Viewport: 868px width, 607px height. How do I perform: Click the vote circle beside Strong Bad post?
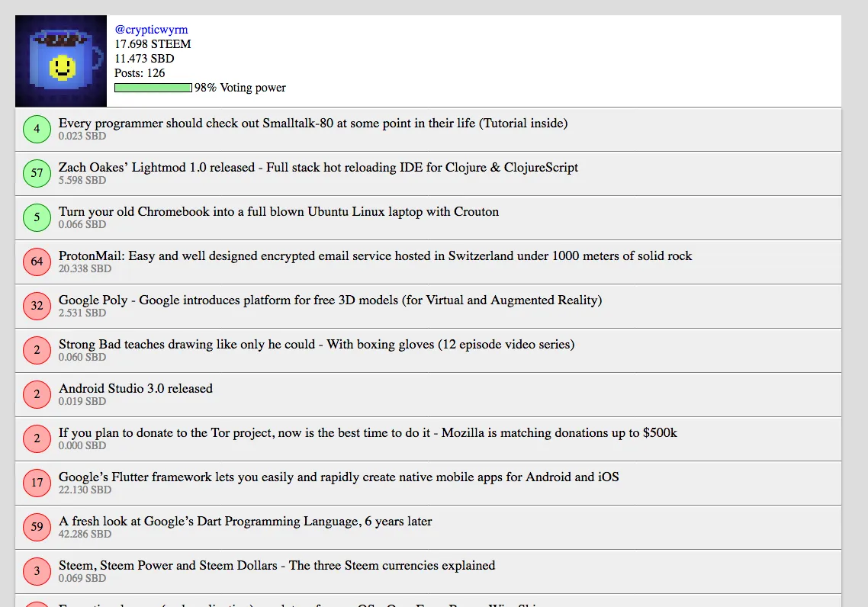(x=37, y=350)
